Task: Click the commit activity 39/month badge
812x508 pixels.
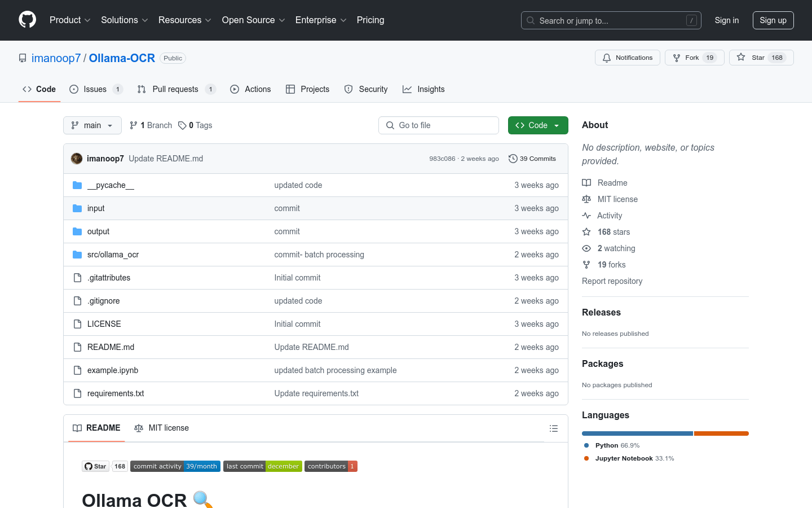Action: pyautogui.click(x=175, y=466)
